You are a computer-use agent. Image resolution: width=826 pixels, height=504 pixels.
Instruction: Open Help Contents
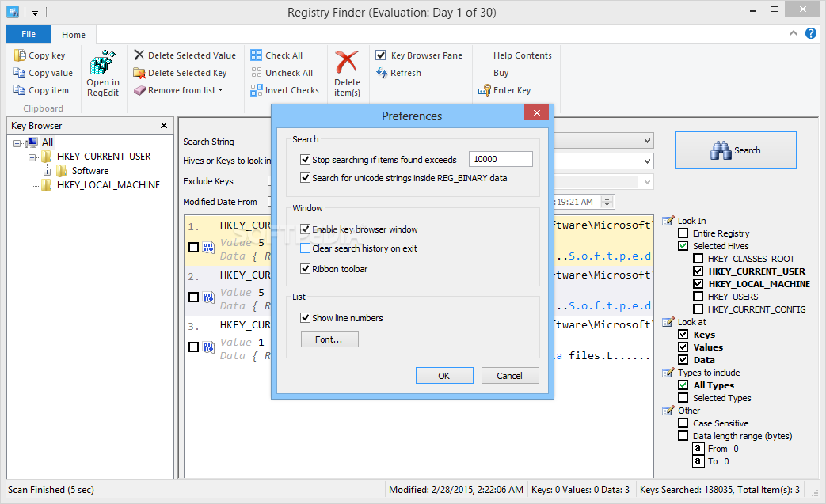(523, 55)
